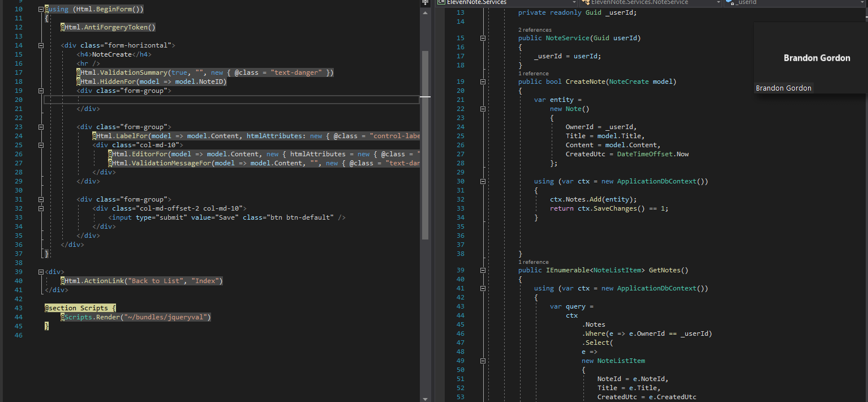Click the split editor handle above the left scrollbar
Image resolution: width=868 pixels, height=402 pixels.
pos(426,3)
